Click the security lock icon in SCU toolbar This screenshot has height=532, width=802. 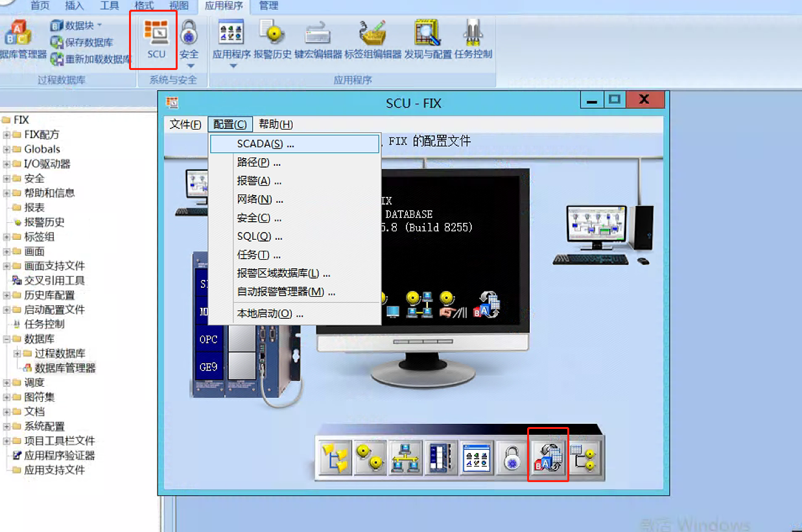510,457
